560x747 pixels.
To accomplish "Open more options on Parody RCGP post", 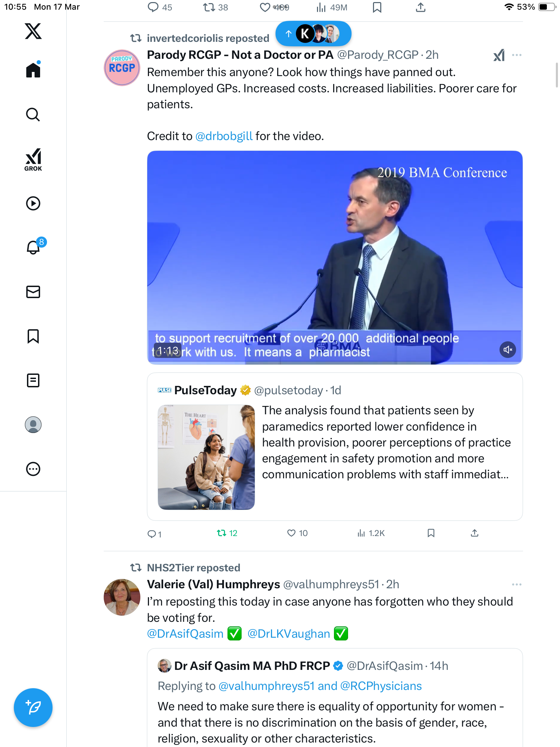I will click(516, 55).
